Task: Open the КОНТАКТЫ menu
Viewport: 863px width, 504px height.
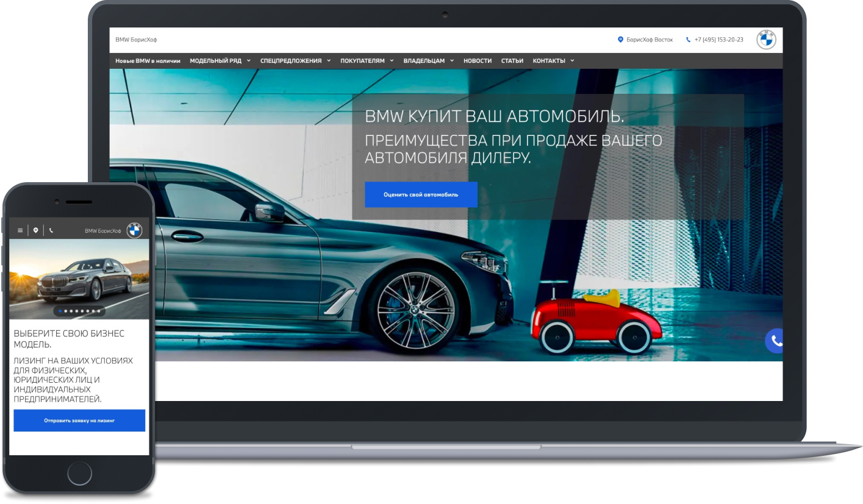Action: pyautogui.click(x=549, y=61)
